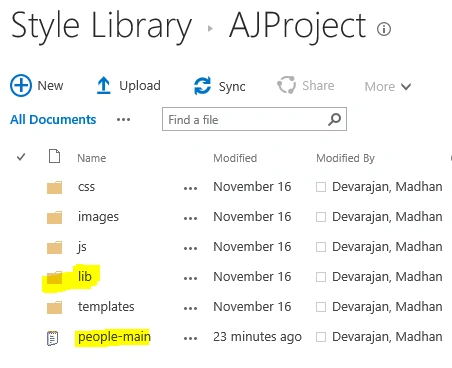
Task: Click Devarajan, Madhan in css row
Action: [387, 187]
